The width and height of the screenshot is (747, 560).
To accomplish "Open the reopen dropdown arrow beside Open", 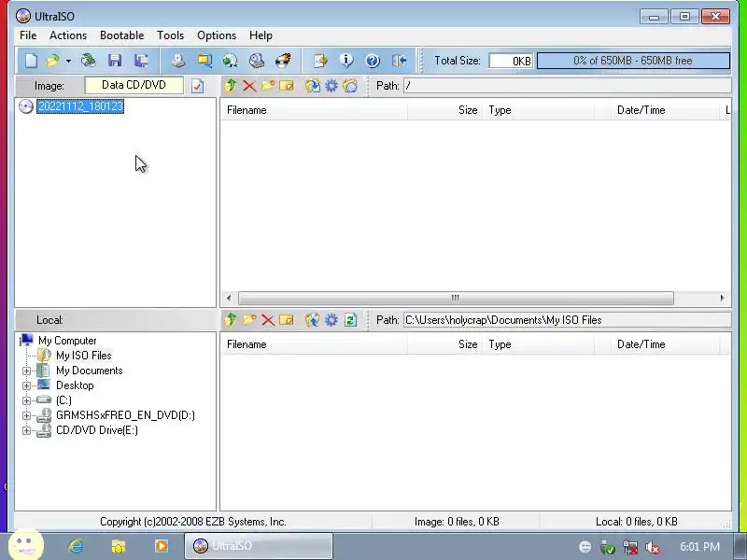I will tap(68, 61).
